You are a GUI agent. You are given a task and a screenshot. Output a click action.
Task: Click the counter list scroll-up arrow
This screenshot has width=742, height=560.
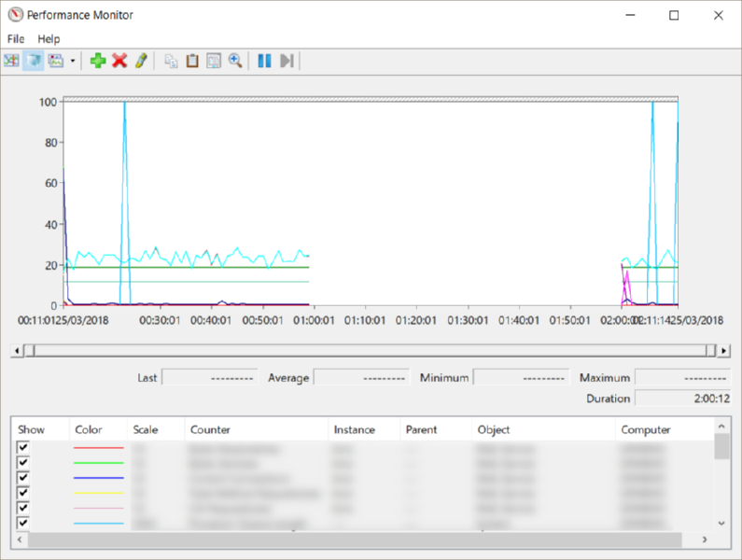pos(721,427)
